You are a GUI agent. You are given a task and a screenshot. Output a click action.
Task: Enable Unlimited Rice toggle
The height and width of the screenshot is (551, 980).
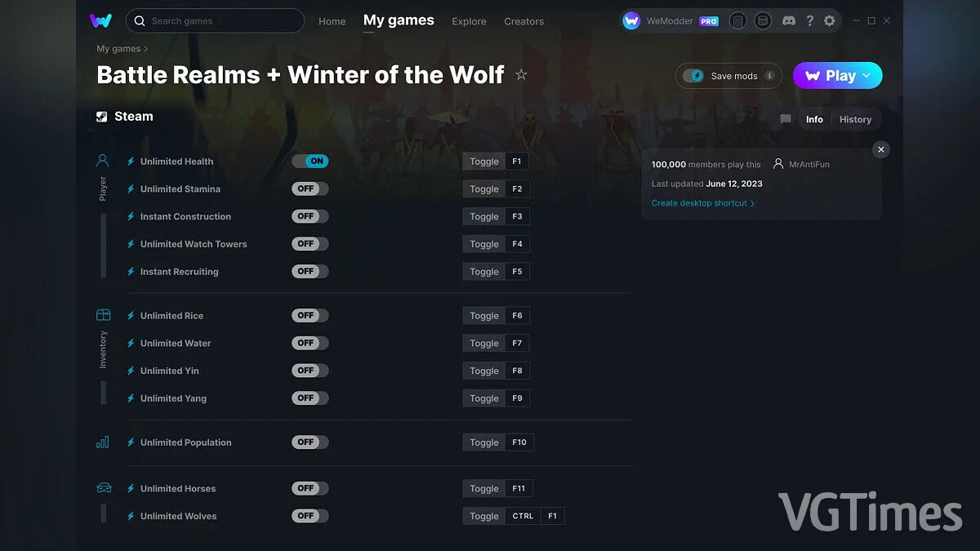coord(310,316)
